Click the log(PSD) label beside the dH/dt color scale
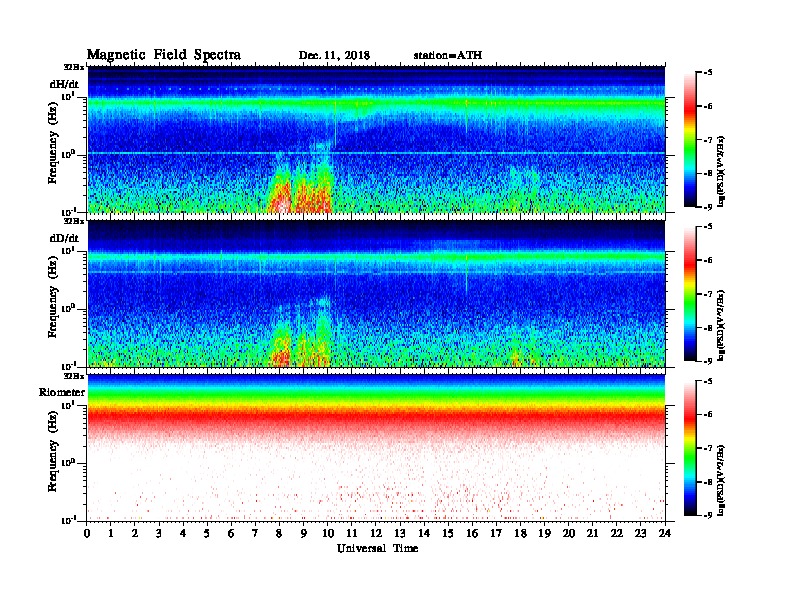Viewport: 792px width, 612px height. click(721, 171)
